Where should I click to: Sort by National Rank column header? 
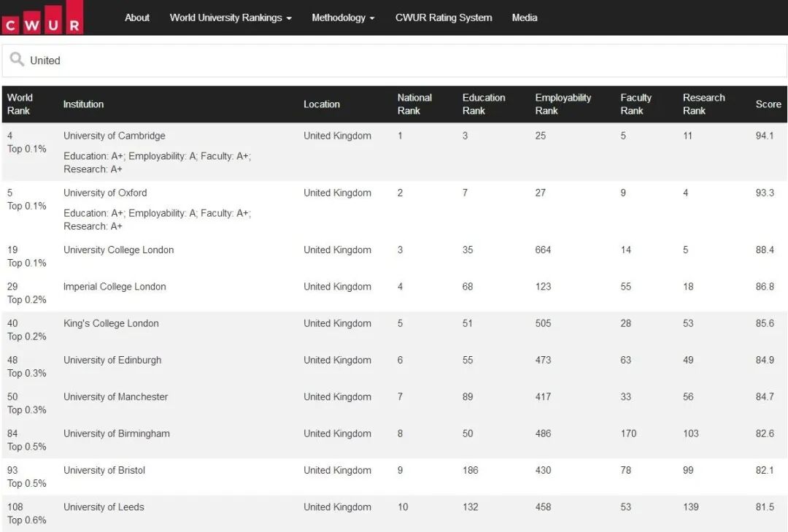pos(414,104)
